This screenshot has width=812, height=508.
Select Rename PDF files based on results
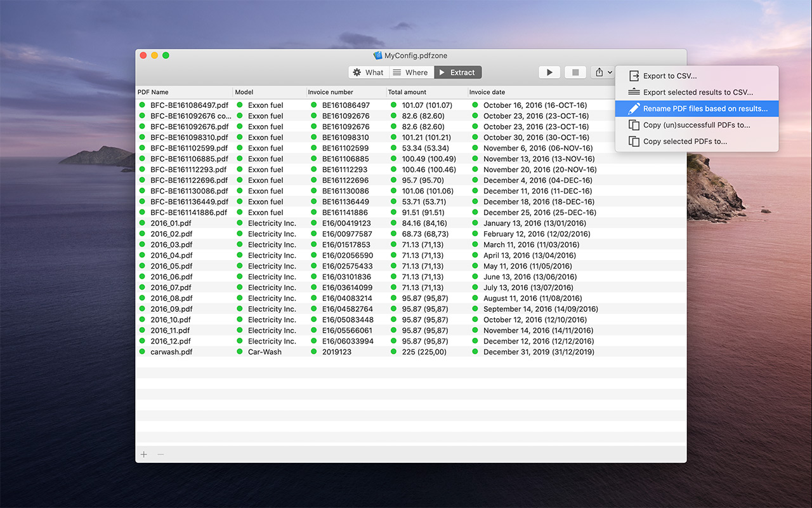[x=705, y=109]
